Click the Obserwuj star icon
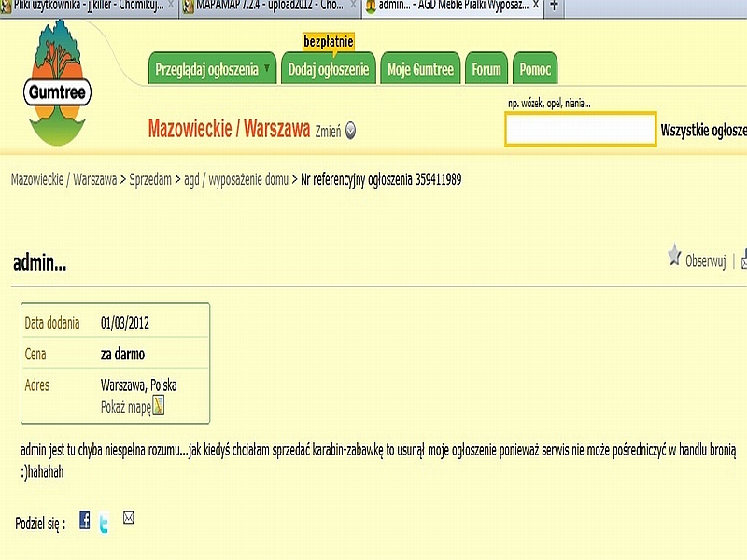This screenshot has height=560, width=747. [x=674, y=256]
